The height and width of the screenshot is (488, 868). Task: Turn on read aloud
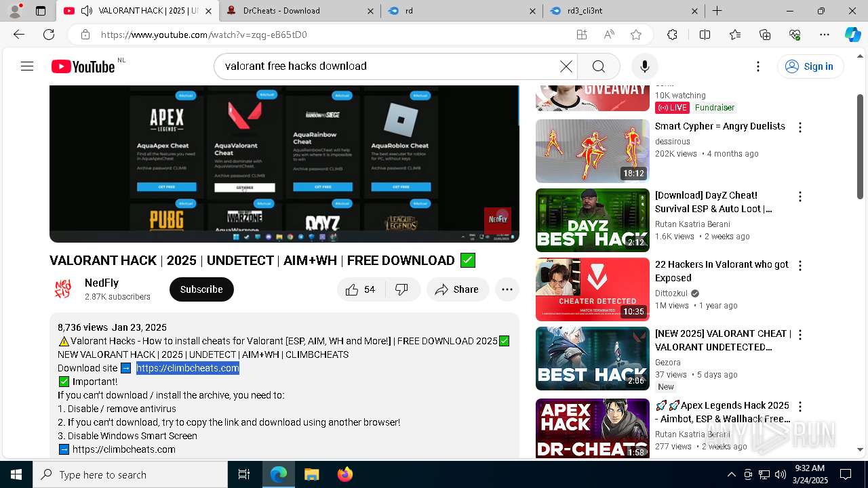[608, 35]
